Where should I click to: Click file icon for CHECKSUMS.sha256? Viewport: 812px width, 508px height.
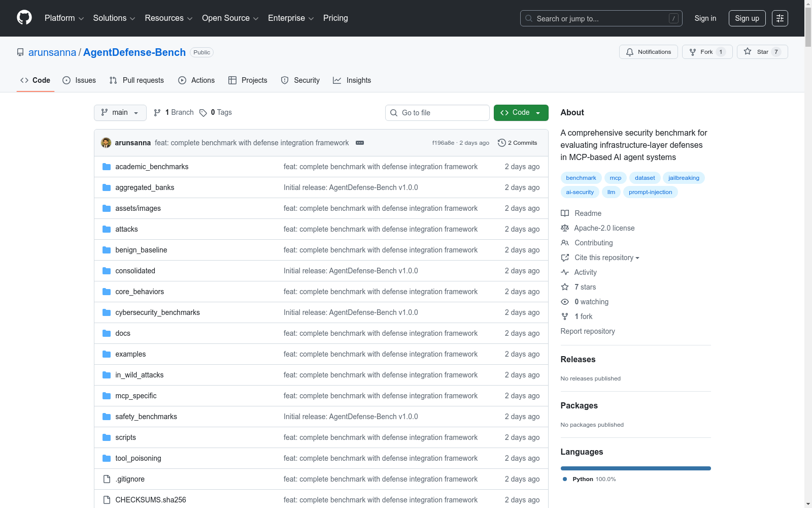click(x=107, y=500)
